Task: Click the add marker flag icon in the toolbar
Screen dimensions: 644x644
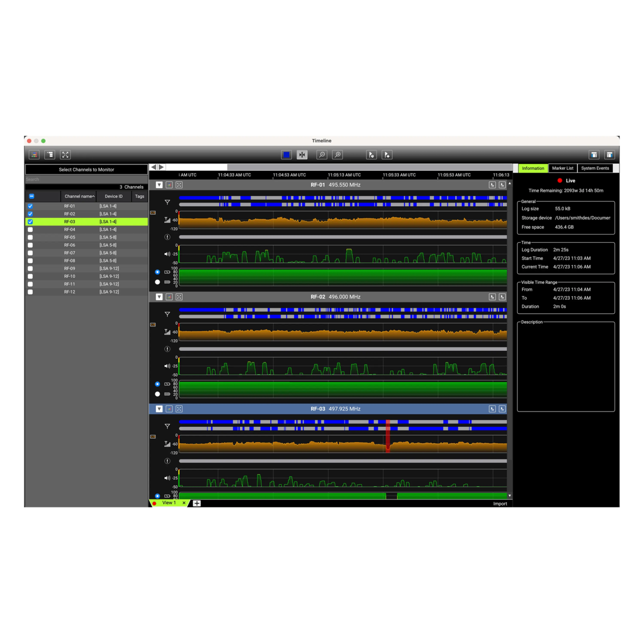Action: tap(387, 155)
